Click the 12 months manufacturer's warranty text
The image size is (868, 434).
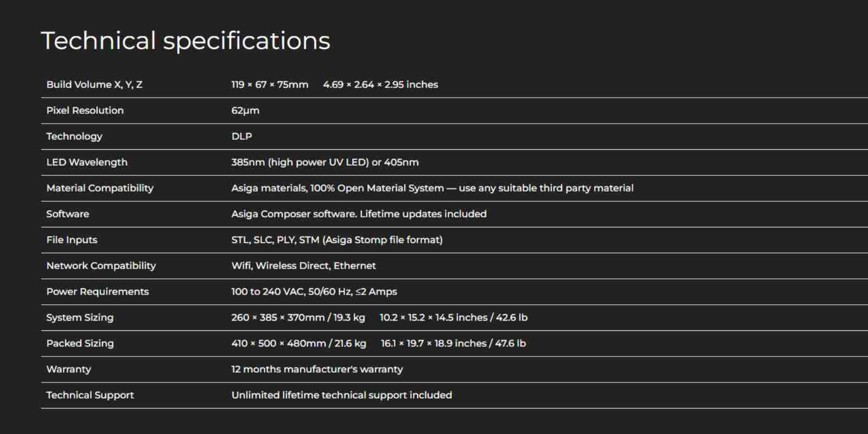coord(317,369)
